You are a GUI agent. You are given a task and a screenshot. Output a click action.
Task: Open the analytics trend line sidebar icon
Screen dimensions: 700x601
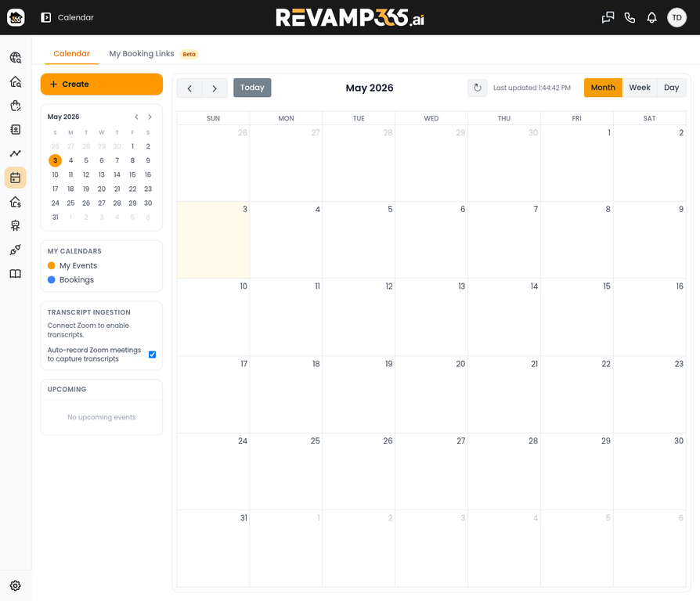pos(16,153)
